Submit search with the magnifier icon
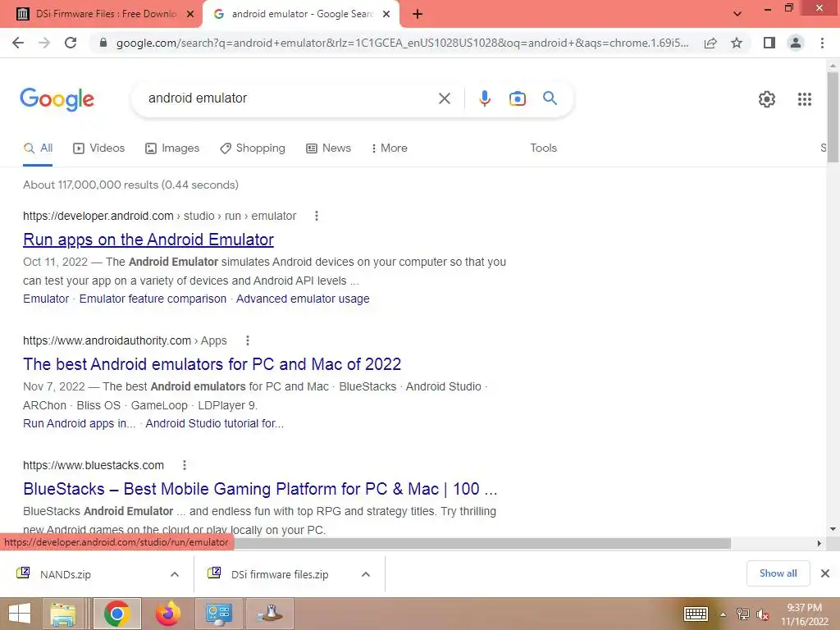 pyautogui.click(x=550, y=98)
